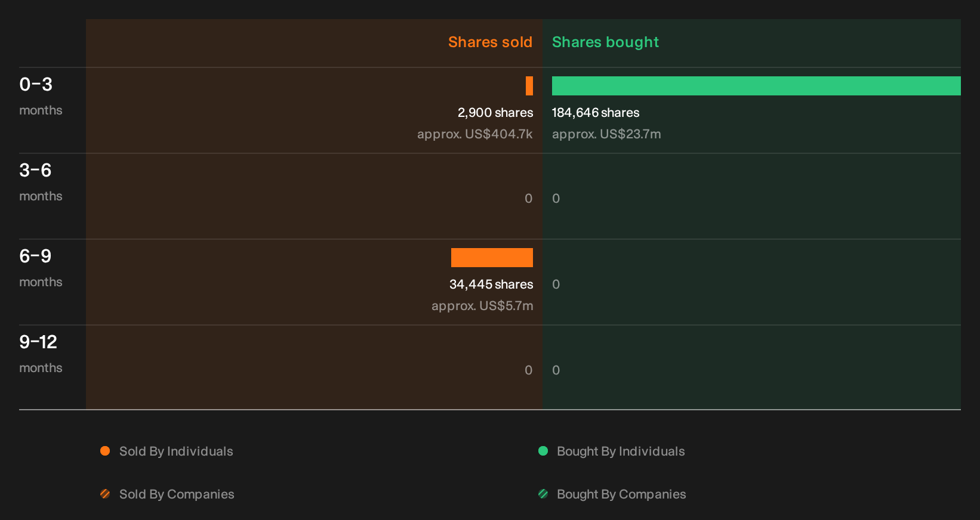Click the '0-3' months row label
The width and height of the screenshot is (980, 520).
click(x=36, y=85)
